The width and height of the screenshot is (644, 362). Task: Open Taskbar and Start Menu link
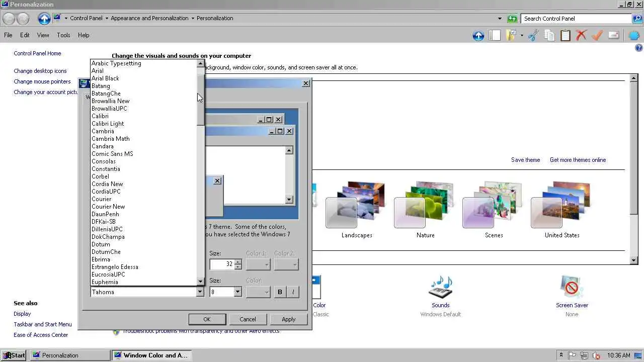[x=43, y=324]
